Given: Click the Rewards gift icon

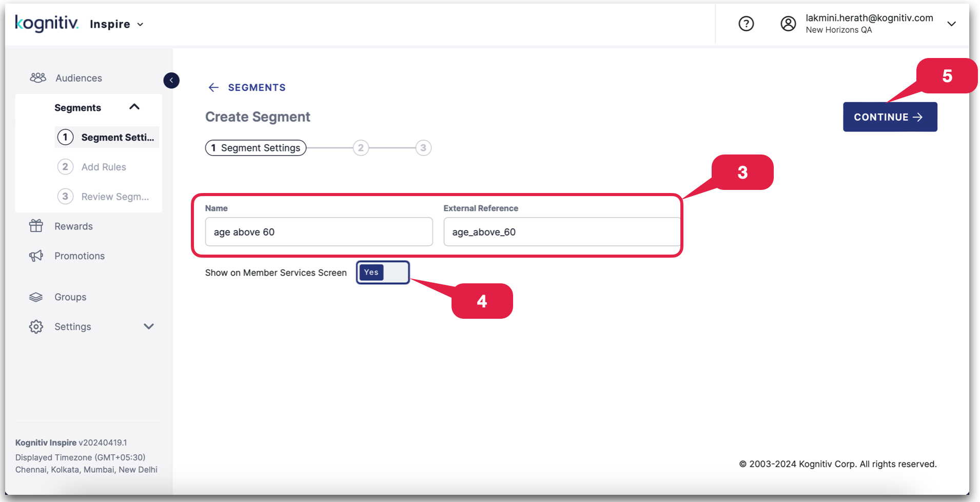Looking at the screenshot, I should (36, 226).
